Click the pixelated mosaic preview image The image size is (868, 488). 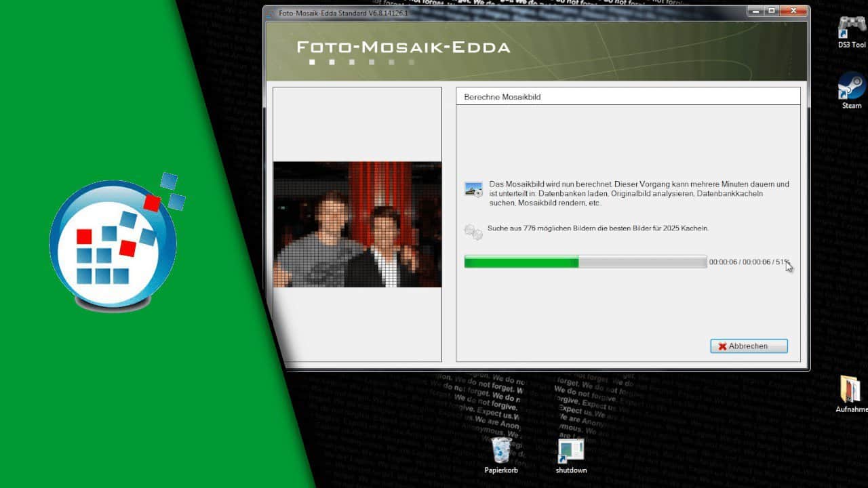tap(357, 224)
